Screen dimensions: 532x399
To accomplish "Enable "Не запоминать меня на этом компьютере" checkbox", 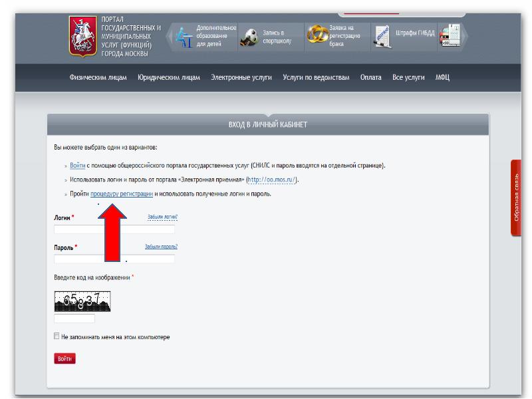I will point(57,336).
